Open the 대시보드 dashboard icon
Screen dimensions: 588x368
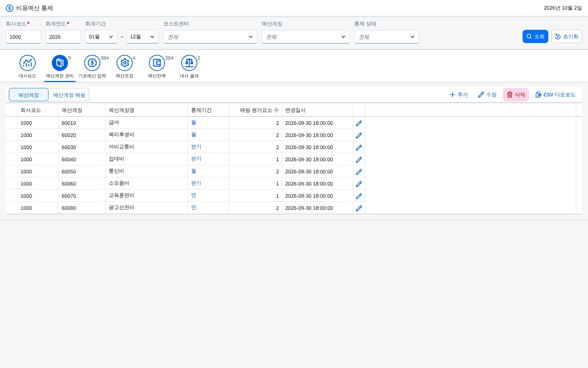(28, 63)
